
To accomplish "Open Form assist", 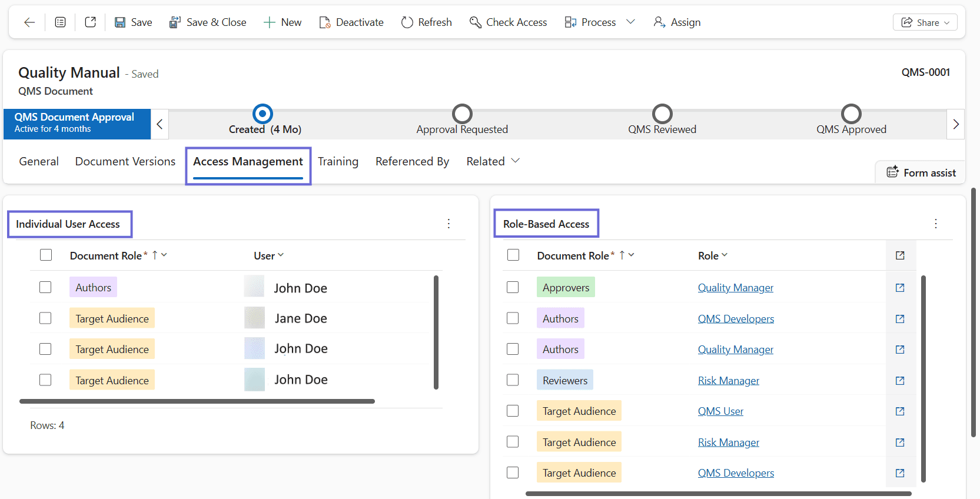I will pos(921,172).
